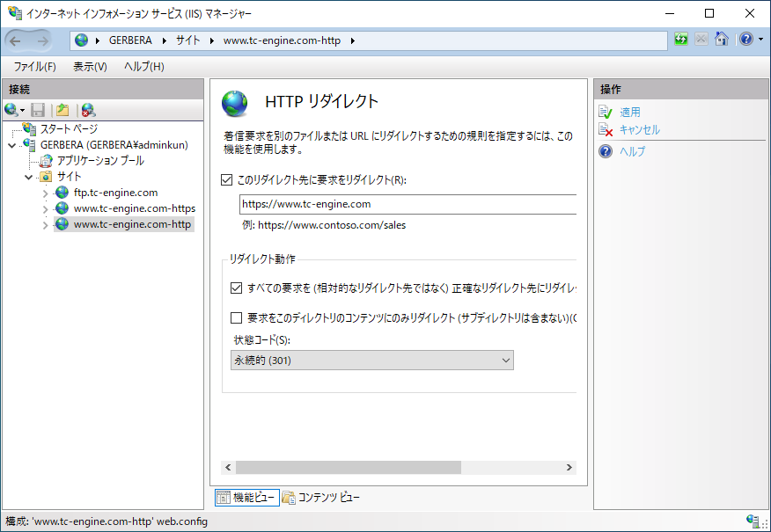Screen dimensions: 771x532
Task: Open help with the blue question mark toolbar icon
Action: 746,40
